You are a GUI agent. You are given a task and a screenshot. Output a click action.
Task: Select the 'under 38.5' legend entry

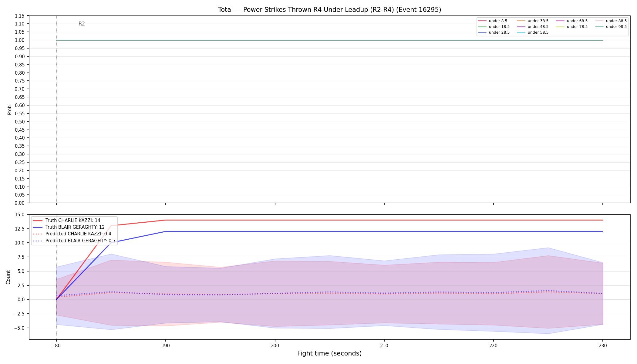coord(533,21)
